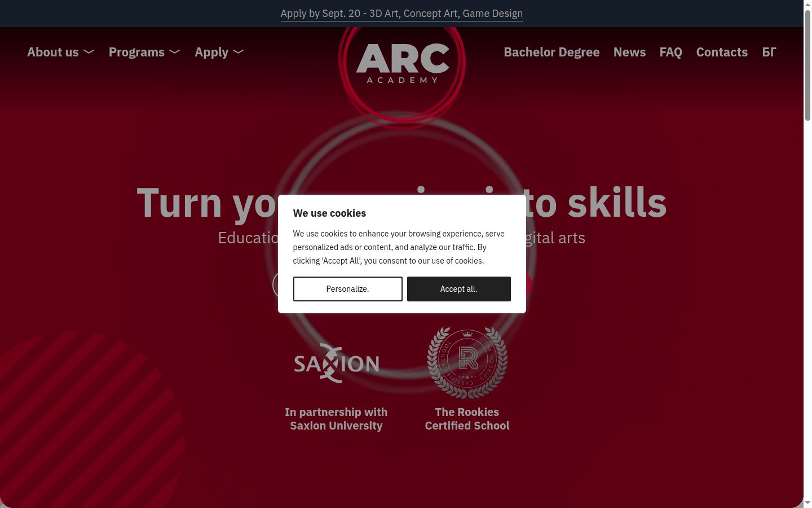Click the Personalize cookies button
The image size is (812, 508).
[348, 289]
